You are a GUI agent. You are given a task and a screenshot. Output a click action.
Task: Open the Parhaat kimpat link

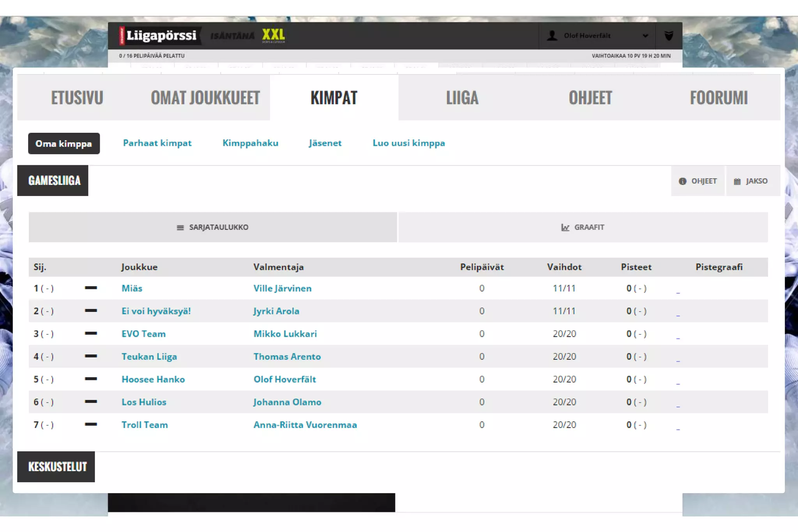click(157, 143)
